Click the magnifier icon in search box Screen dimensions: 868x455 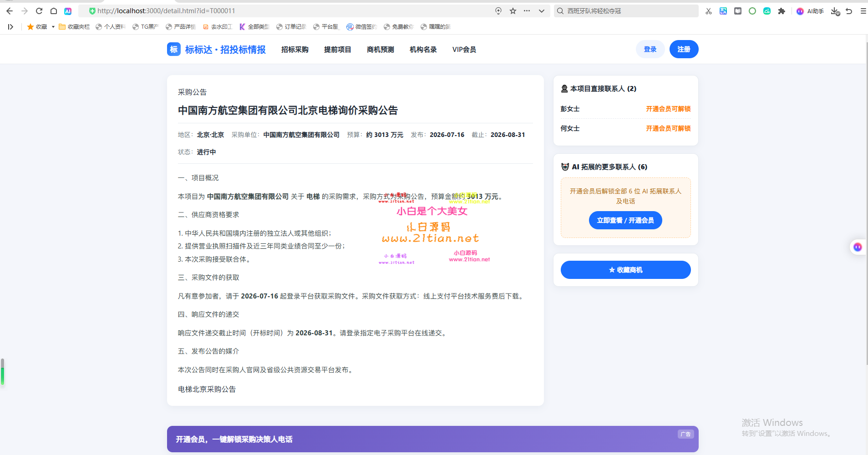point(560,11)
